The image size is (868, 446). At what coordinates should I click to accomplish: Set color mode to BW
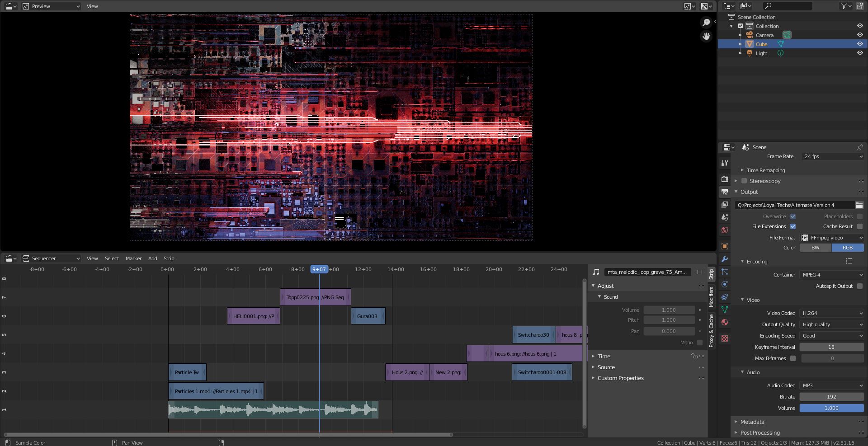815,248
